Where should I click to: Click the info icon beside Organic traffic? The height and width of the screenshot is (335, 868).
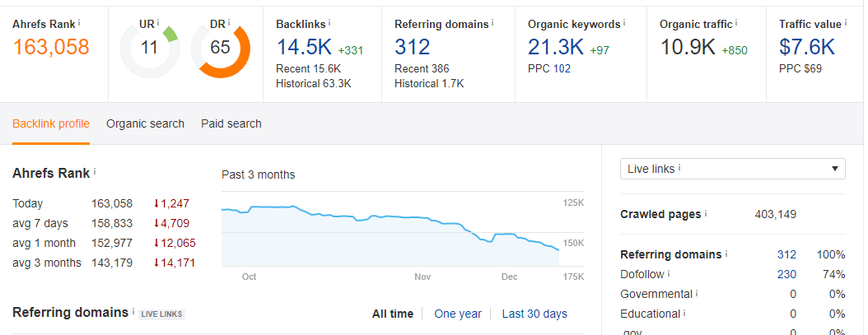[736, 23]
